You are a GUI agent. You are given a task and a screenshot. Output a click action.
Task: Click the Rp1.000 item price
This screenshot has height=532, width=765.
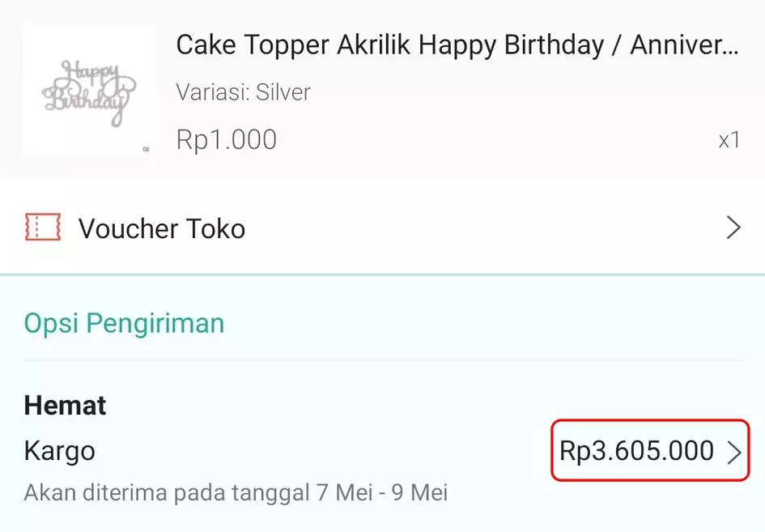225,138
